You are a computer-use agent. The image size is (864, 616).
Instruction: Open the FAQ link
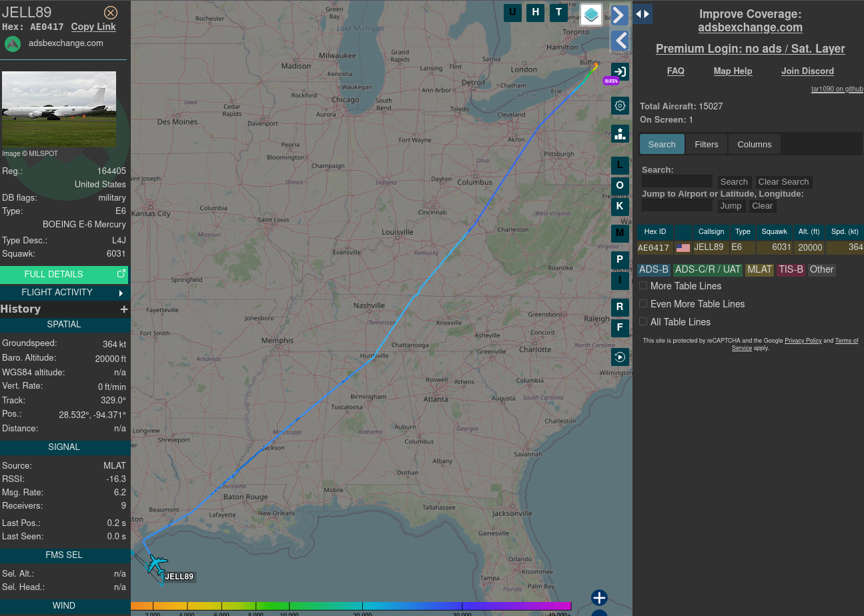(x=676, y=71)
